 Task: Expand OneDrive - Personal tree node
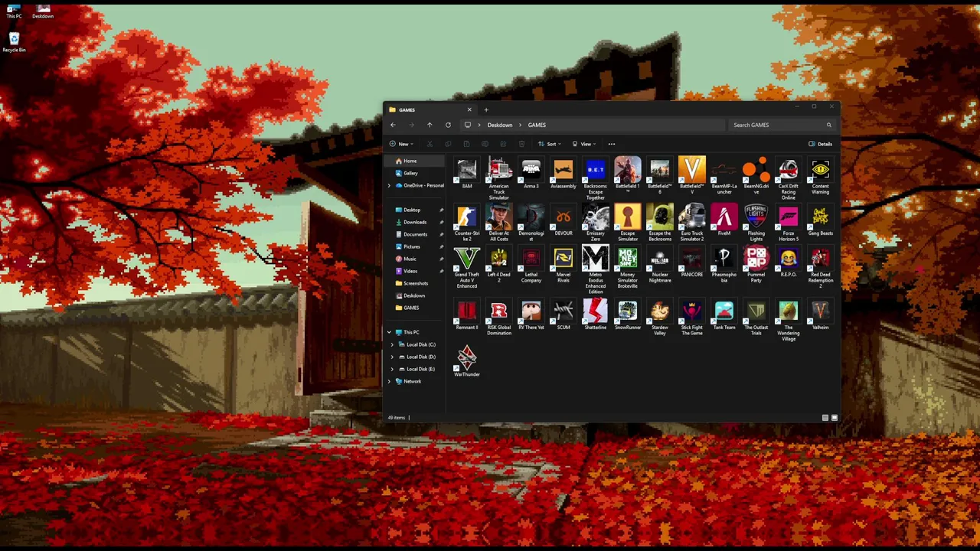click(389, 185)
